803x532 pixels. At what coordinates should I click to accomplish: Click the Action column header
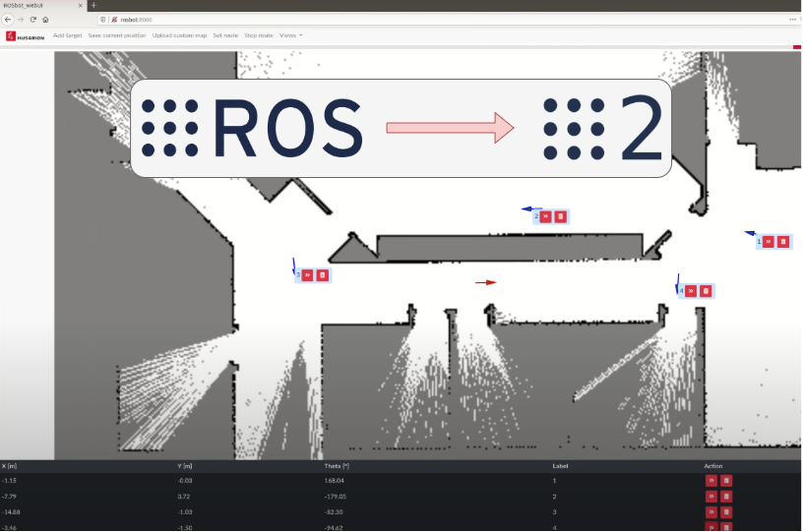712,466
